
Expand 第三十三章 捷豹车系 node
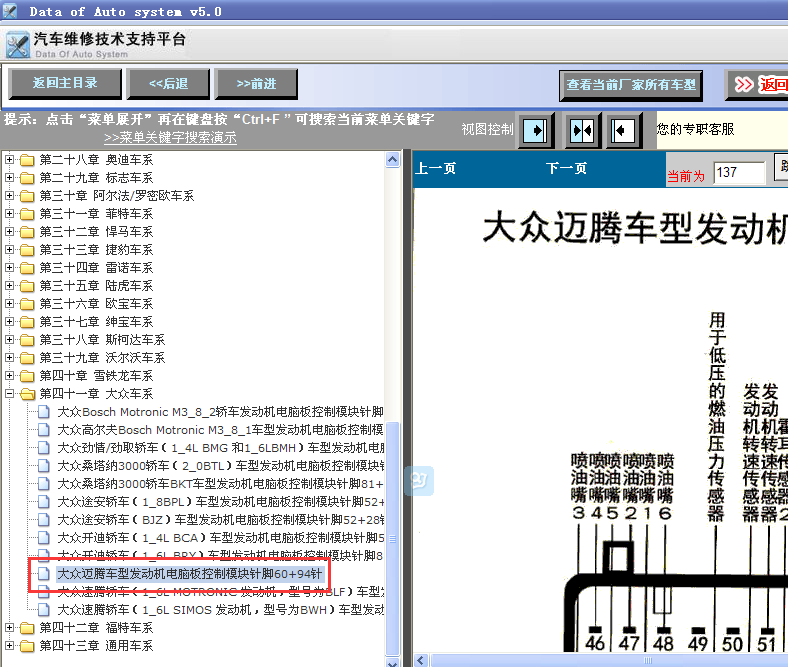click(x=9, y=249)
